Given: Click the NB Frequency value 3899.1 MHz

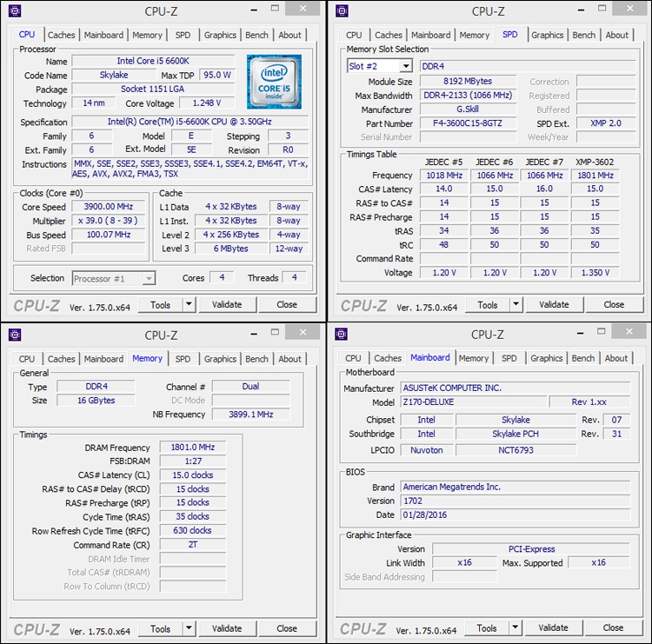Looking at the screenshot, I should (251, 414).
